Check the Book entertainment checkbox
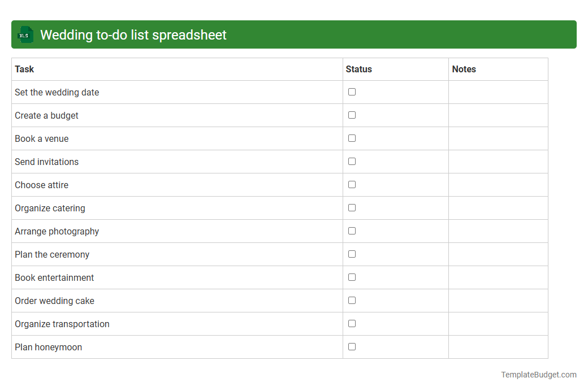 (x=352, y=277)
